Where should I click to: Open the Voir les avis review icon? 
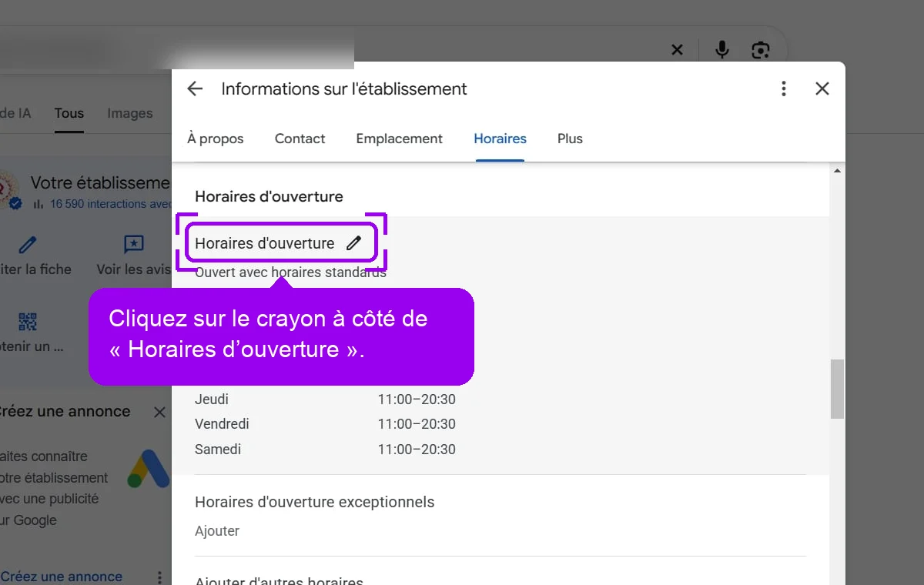coord(134,245)
